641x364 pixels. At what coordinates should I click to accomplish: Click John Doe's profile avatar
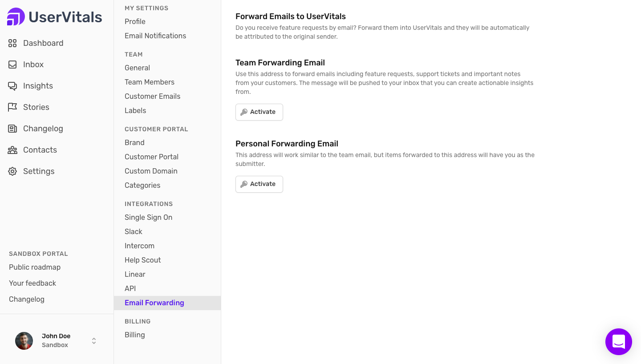point(24,341)
